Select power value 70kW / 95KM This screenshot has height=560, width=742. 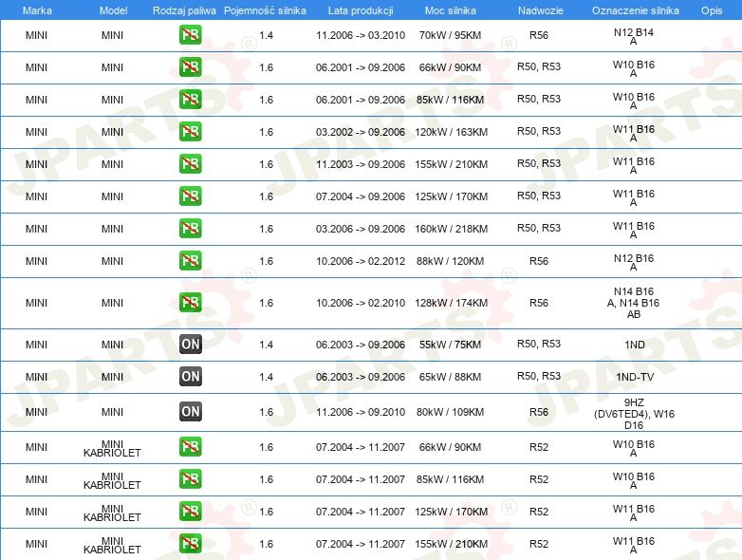point(450,35)
